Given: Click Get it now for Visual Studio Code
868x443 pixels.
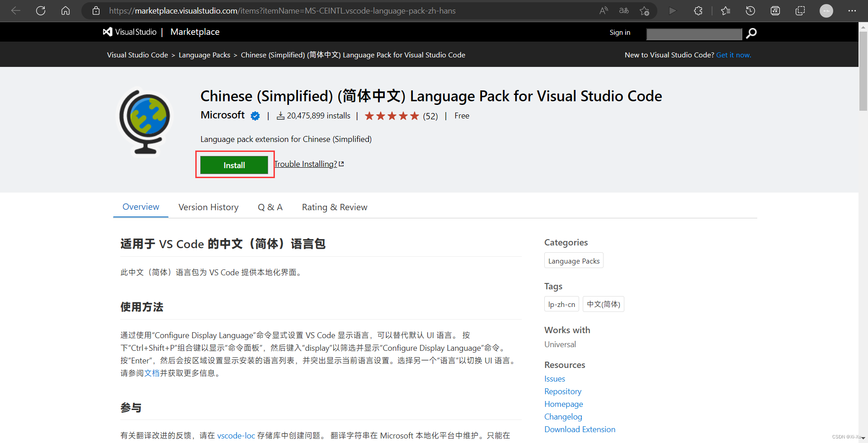Looking at the screenshot, I should pos(733,55).
